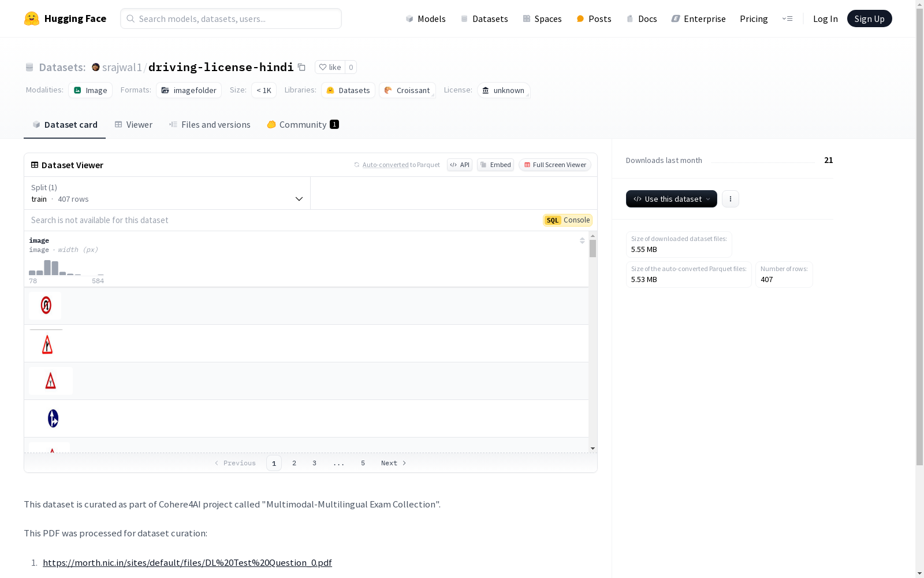Viewport: 924px width, 578px height.
Task: Go to Spaces
Action: point(542,18)
